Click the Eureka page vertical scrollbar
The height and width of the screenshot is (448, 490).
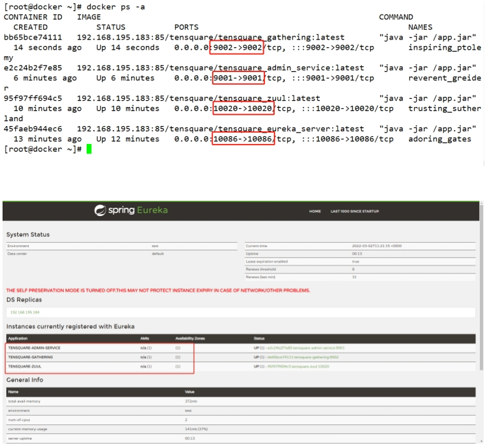(481, 287)
